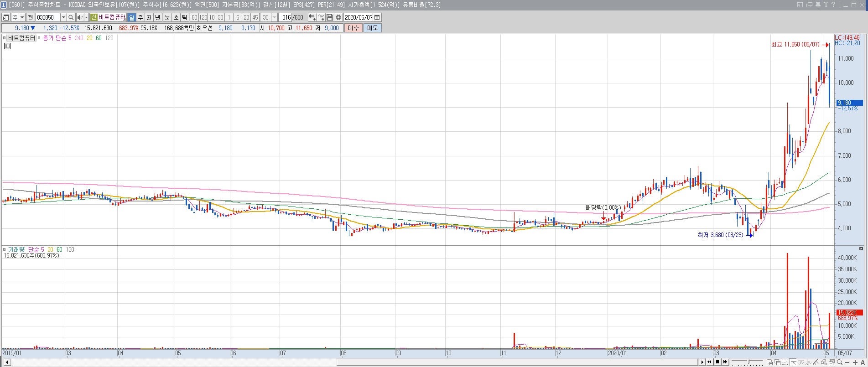Toggle the small box beside the 비트컴퓨터 legend
Viewport: 868px width, 367px height.
(x=5, y=38)
